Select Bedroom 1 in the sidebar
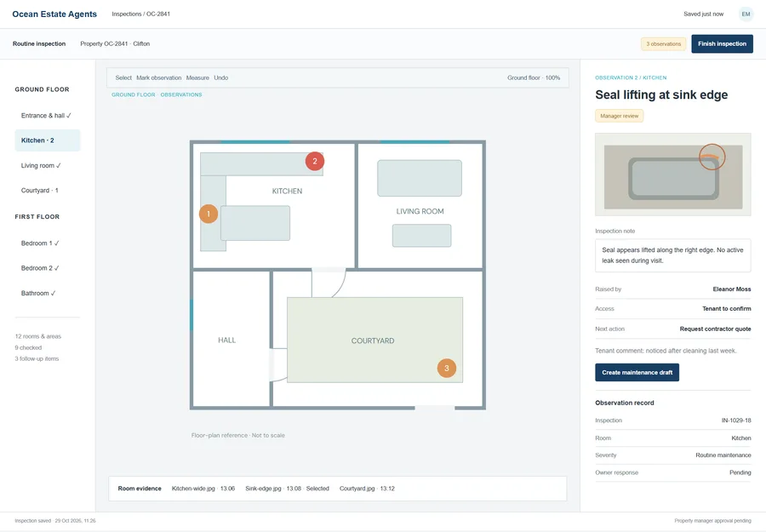The height and width of the screenshot is (532, 766). (x=48, y=243)
